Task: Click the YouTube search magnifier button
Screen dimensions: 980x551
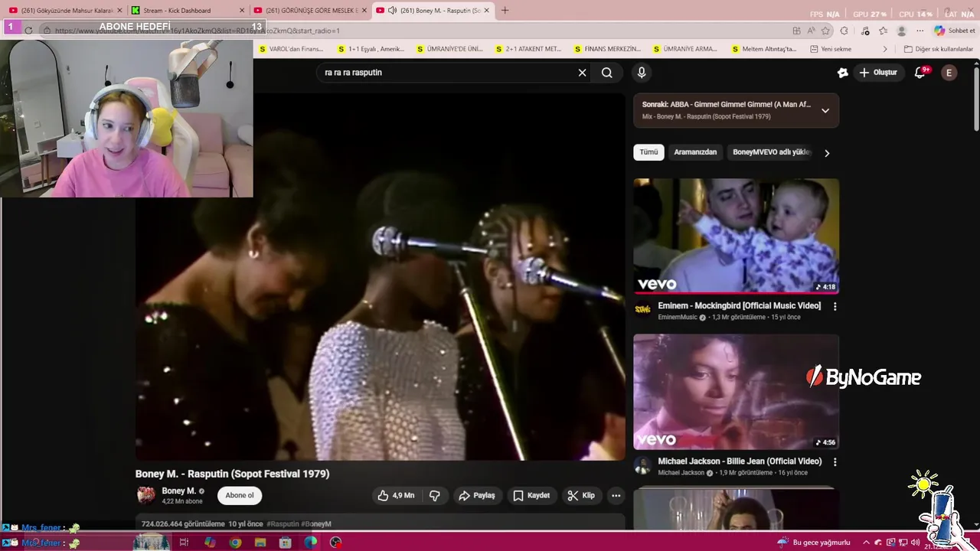Action: pos(607,73)
